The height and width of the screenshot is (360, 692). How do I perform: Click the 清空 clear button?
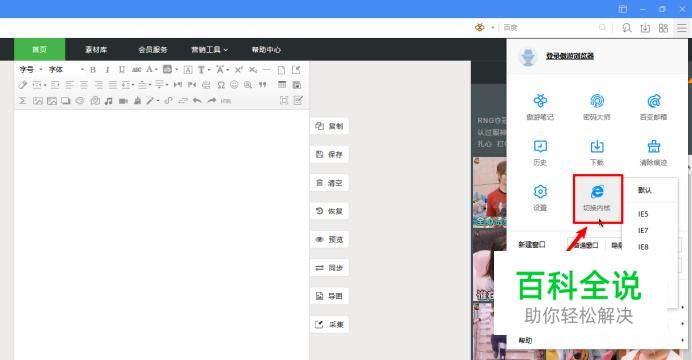pos(329,183)
